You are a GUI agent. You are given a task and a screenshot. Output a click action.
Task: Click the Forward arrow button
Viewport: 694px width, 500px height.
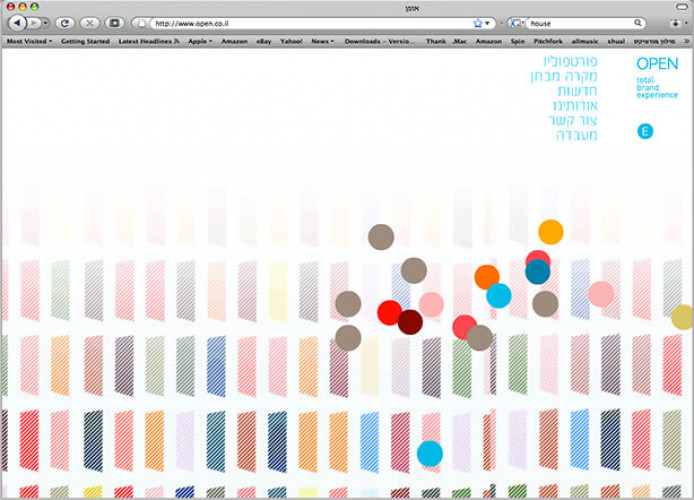click(34, 23)
